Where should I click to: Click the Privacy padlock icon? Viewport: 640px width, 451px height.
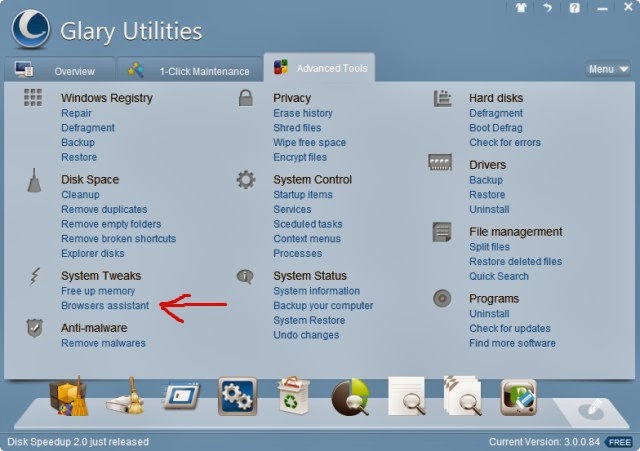pyautogui.click(x=246, y=98)
